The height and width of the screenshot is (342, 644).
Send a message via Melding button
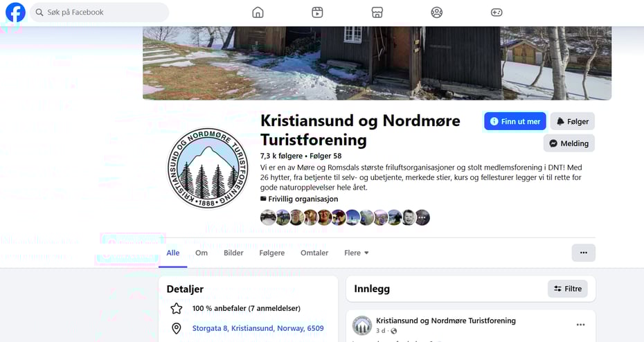pos(569,143)
